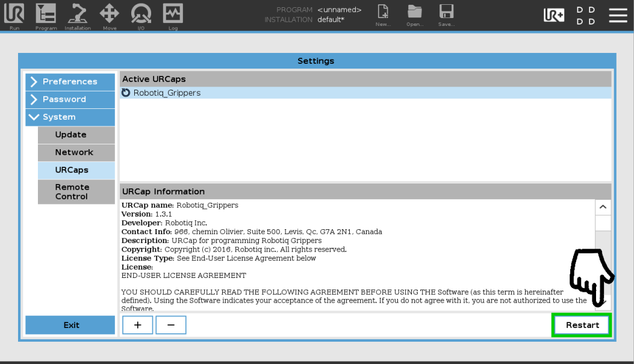634x364 pixels.
Task: View the Log screen icon
Action: 173,16
